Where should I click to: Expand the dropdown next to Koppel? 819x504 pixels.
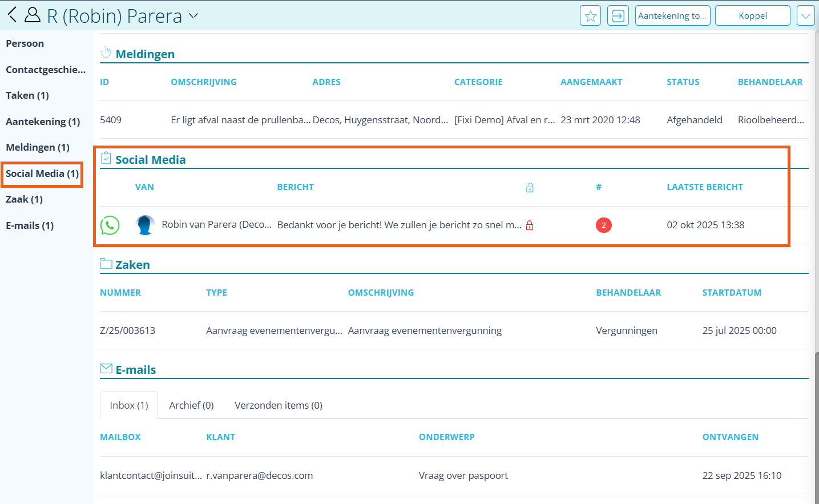(x=805, y=16)
